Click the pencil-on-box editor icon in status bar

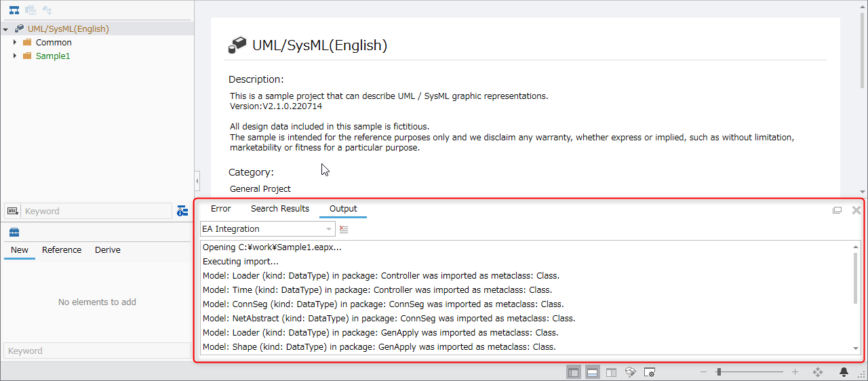point(630,372)
